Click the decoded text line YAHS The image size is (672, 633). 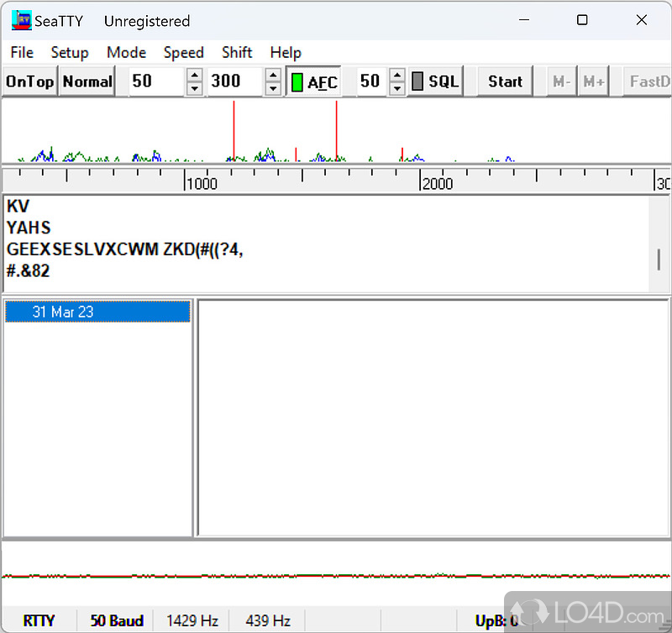pos(29,228)
